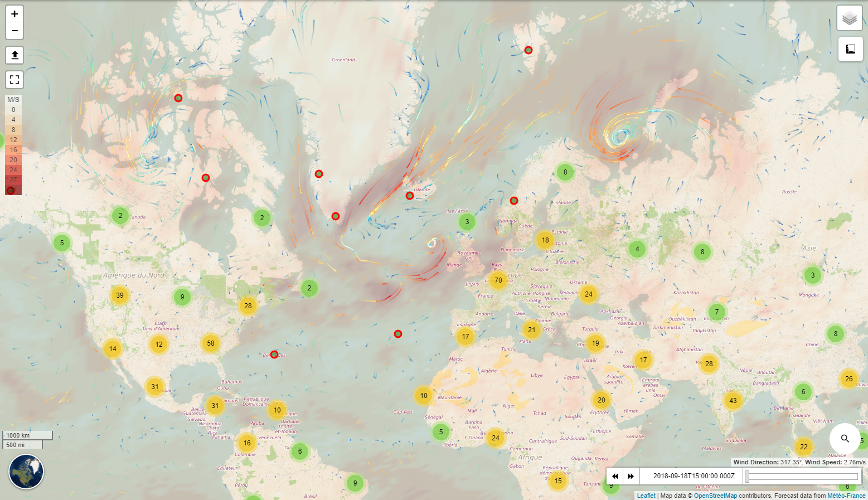Expand the cluster of 3 near Mongolia
The width and height of the screenshot is (868, 500).
[813, 275]
